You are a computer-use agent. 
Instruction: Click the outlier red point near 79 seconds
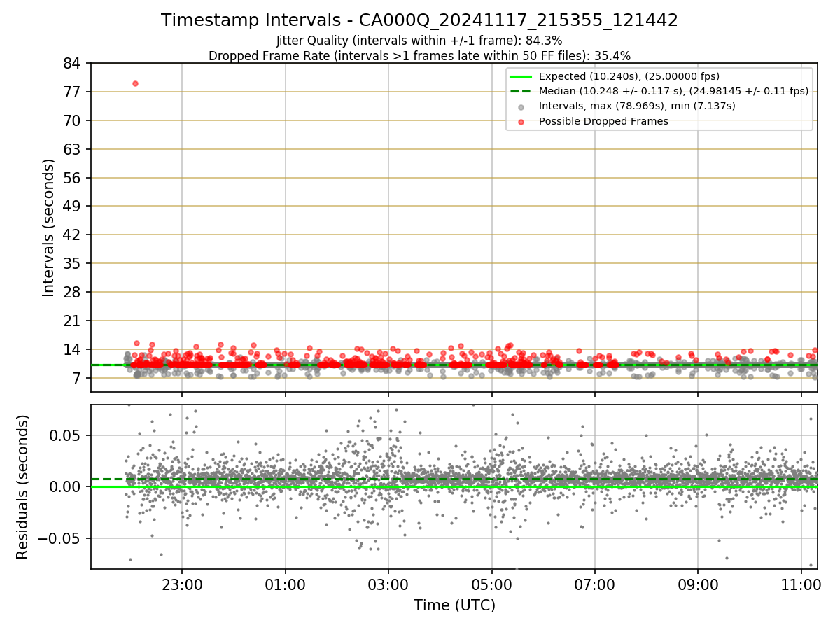tap(135, 83)
